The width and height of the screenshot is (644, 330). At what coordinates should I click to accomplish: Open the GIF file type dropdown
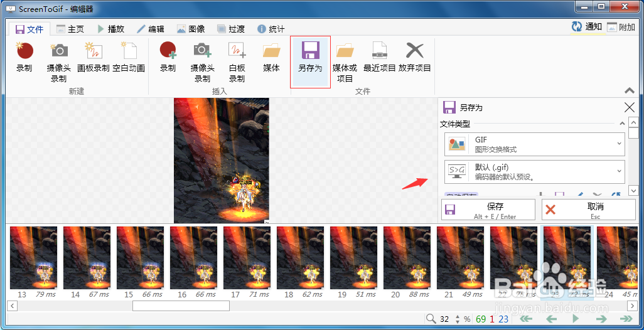tap(535, 144)
